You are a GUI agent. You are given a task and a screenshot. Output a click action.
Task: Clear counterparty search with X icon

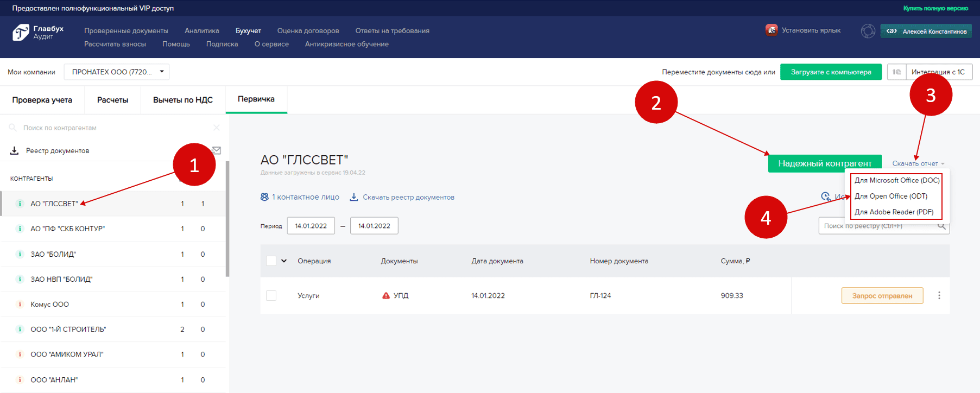coord(217,128)
